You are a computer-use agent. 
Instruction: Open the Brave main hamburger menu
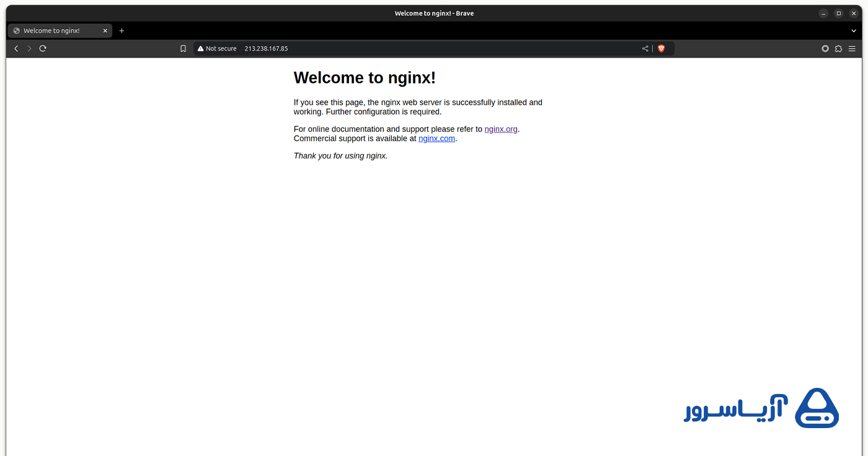coord(852,48)
